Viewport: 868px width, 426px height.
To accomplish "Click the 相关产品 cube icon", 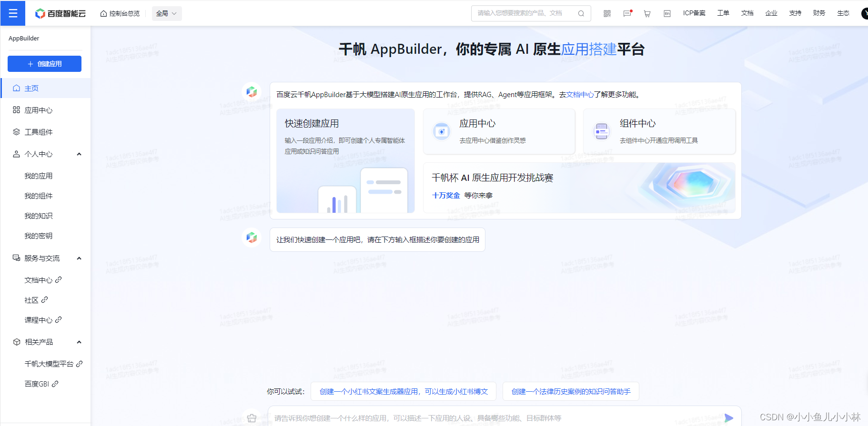I will click(16, 342).
